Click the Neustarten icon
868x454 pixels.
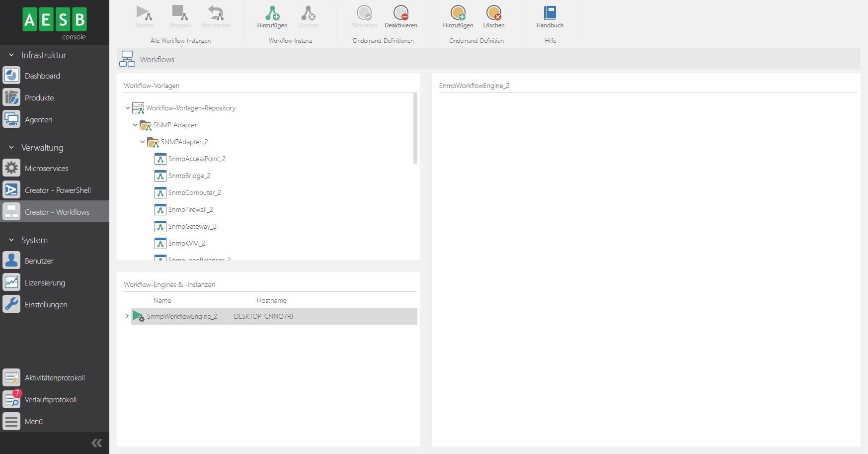point(216,15)
